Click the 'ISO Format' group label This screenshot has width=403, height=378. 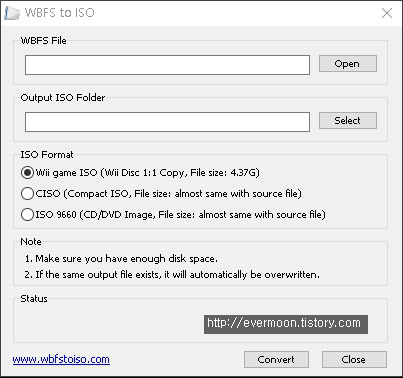pos(47,155)
